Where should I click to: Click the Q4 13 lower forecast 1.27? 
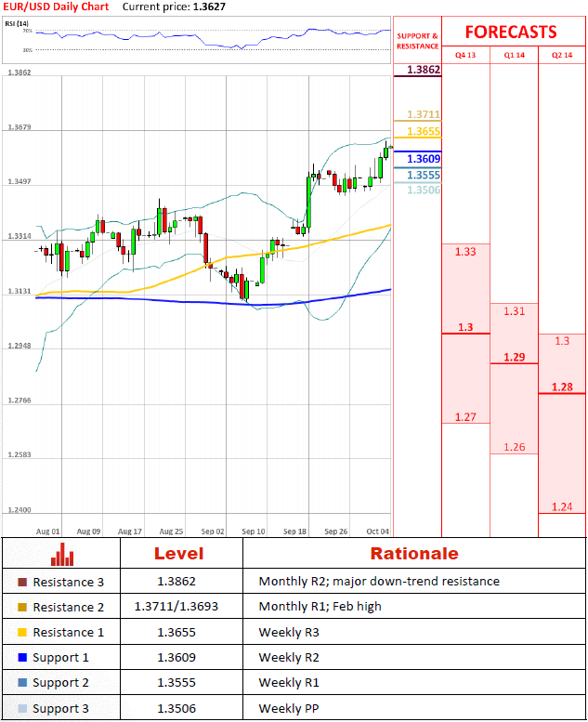click(x=465, y=416)
